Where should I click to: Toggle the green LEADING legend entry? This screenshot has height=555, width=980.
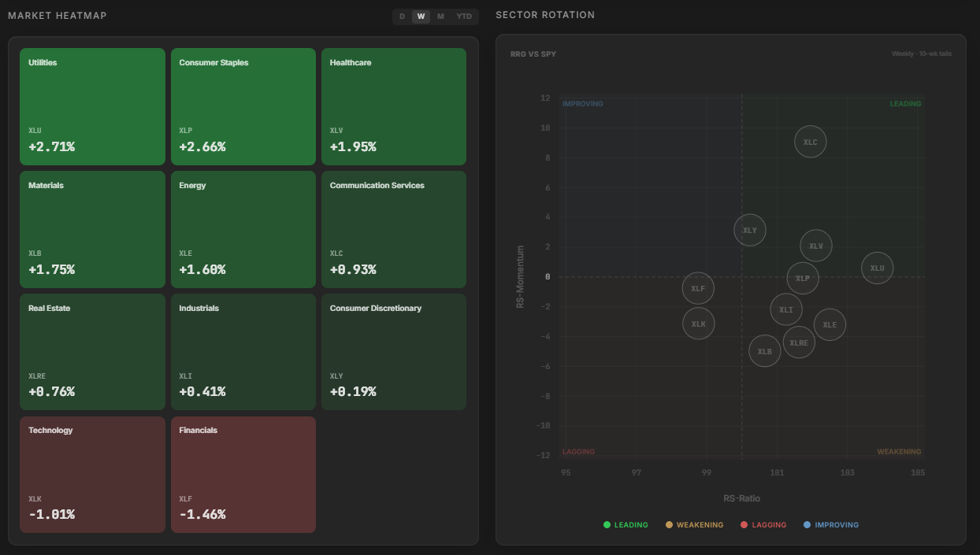(625, 525)
